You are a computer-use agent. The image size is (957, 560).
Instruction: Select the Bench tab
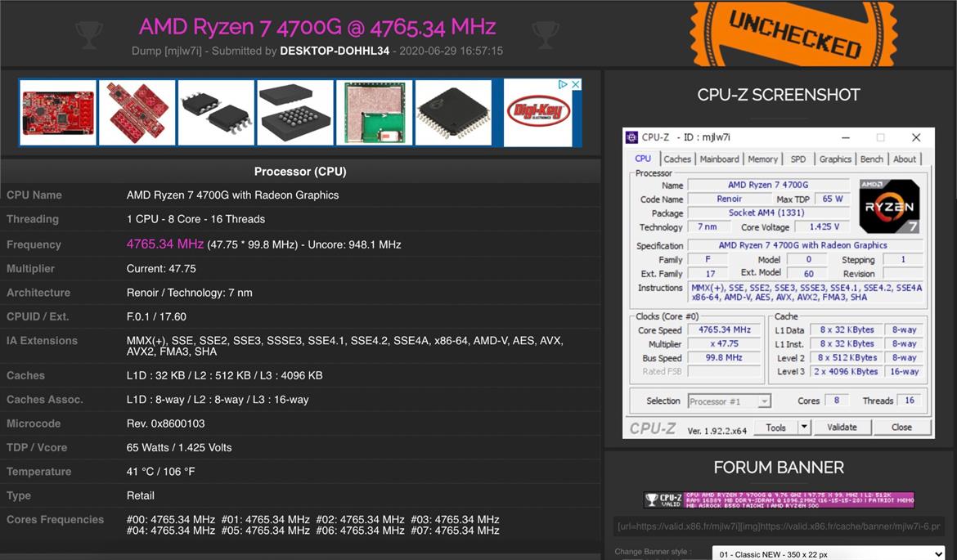pos(872,159)
